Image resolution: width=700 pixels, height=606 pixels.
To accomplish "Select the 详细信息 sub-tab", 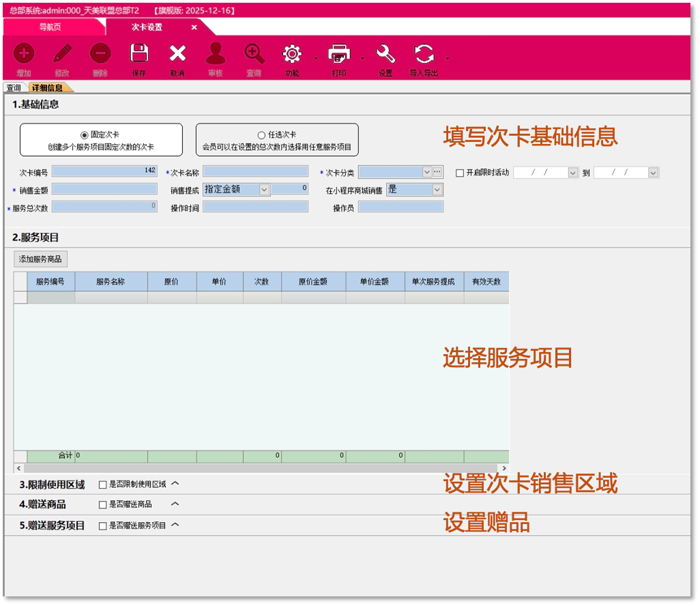I will pyautogui.click(x=47, y=87).
